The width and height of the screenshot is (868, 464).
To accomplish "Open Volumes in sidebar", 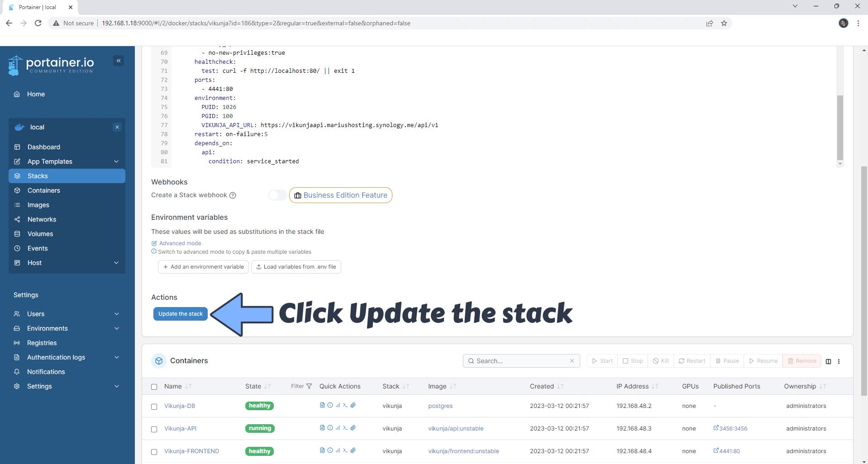I will tap(67, 234).
